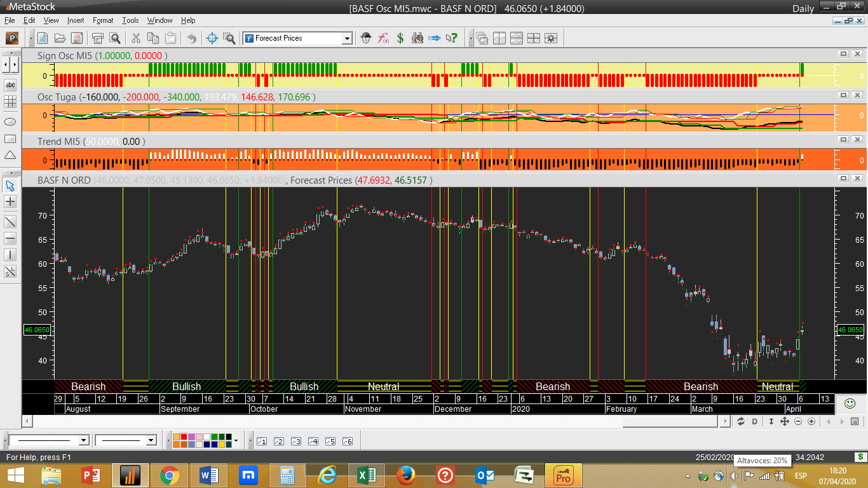Click the smiley face button
This screenshot has height=488, width=868.
coord(850,403)
